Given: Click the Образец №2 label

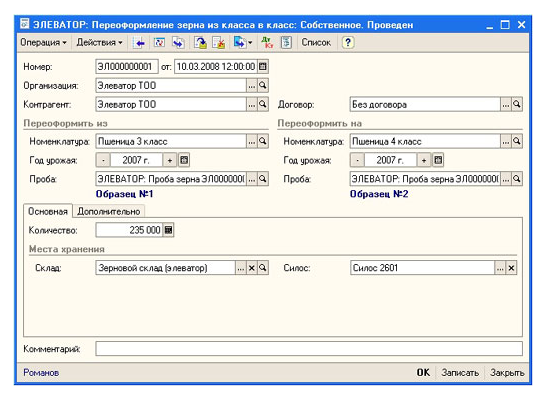Looking at the screenshot, I should (379, 194).
